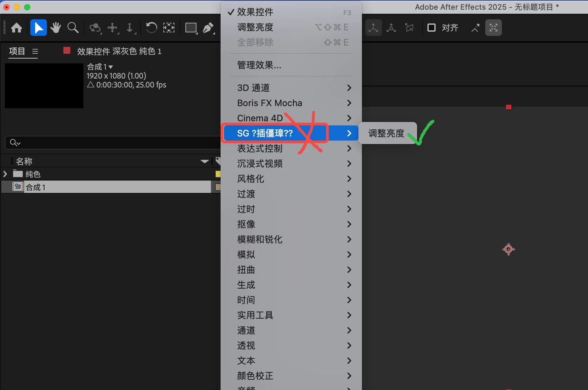This screenshot has height=390, width=588.
Task: Toggle the 效果控件 menu item
Action: tap(291, 12)
